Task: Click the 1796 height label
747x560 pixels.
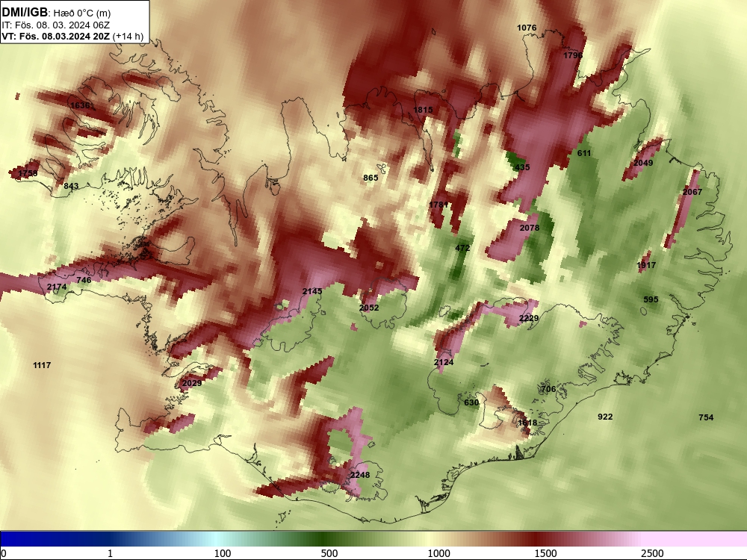Action: click(x=573, y=55)
